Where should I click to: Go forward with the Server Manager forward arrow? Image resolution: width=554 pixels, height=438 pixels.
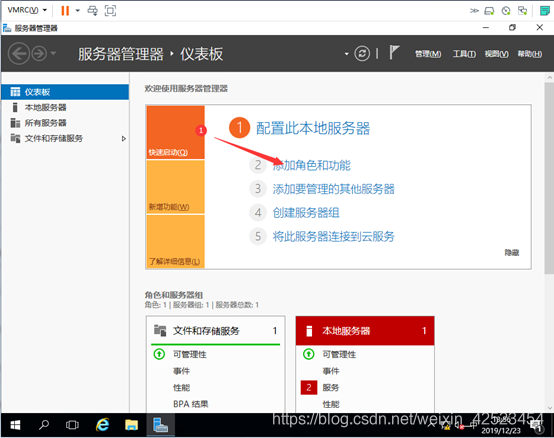point(39,54)
